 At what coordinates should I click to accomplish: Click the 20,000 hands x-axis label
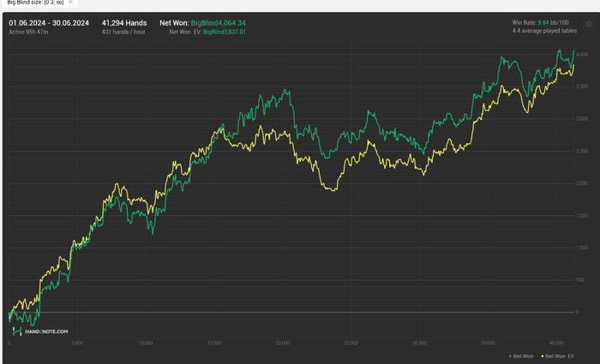282,343
